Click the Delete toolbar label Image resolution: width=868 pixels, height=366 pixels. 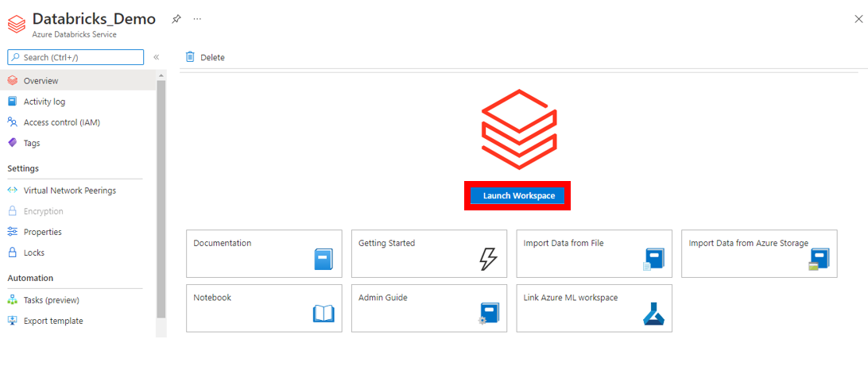212,57
